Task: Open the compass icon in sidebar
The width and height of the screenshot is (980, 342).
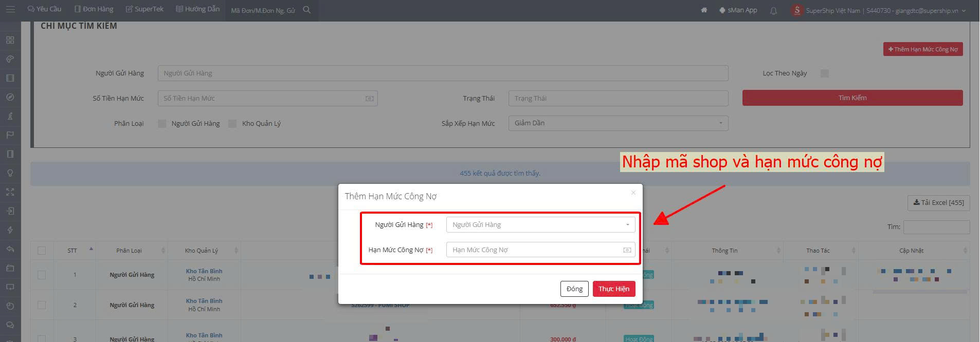Action: pos(10,97)
